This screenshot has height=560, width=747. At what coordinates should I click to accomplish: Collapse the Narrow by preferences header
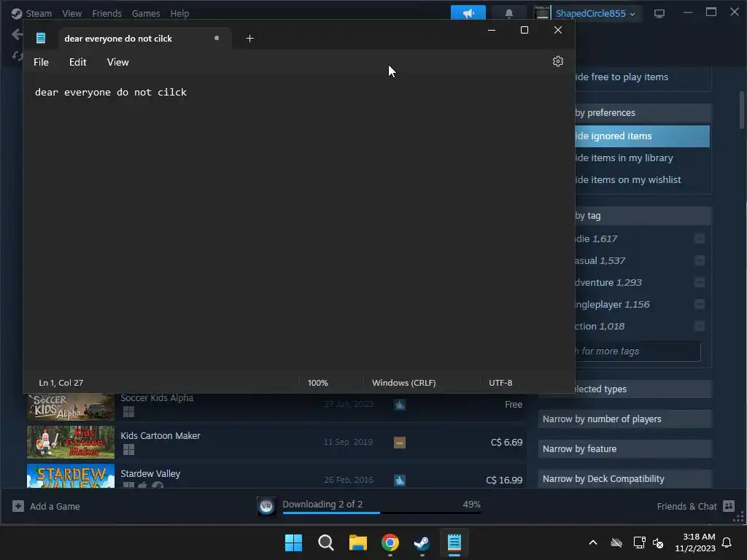click(643, 113)
